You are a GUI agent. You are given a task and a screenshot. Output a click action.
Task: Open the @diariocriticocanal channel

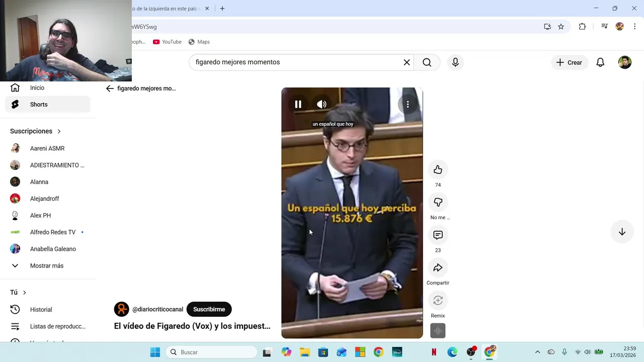[157, 309]
